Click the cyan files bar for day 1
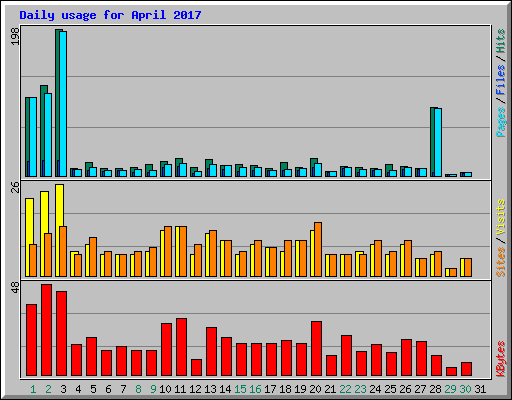Image resolution: width=512 pixels, height=400 pixels. [x=33, y=137]
